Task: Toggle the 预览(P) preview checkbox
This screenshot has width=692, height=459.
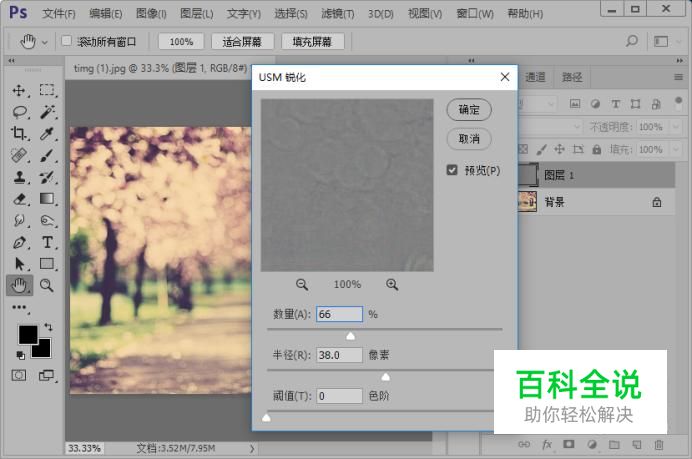Action: [x=452, y=170]
